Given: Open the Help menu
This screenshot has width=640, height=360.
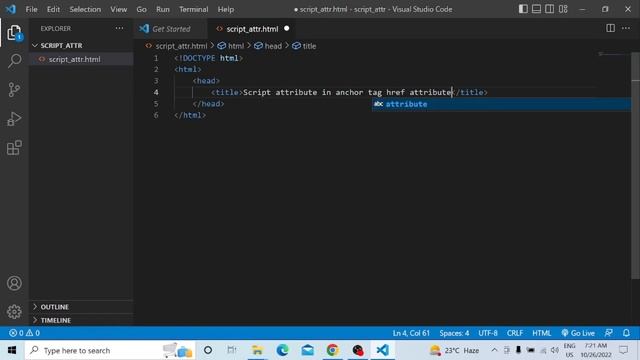Looking at the screenshot, I should click(226, 9).
